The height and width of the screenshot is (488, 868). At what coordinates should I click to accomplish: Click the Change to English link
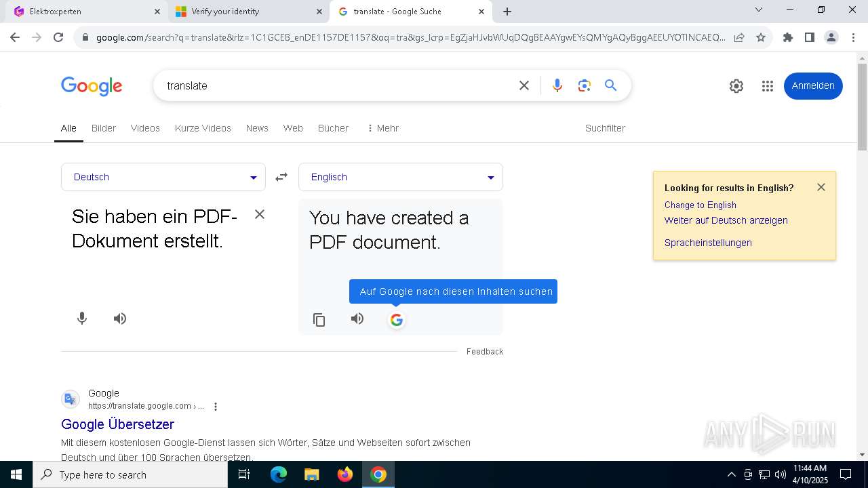point(700,205)
